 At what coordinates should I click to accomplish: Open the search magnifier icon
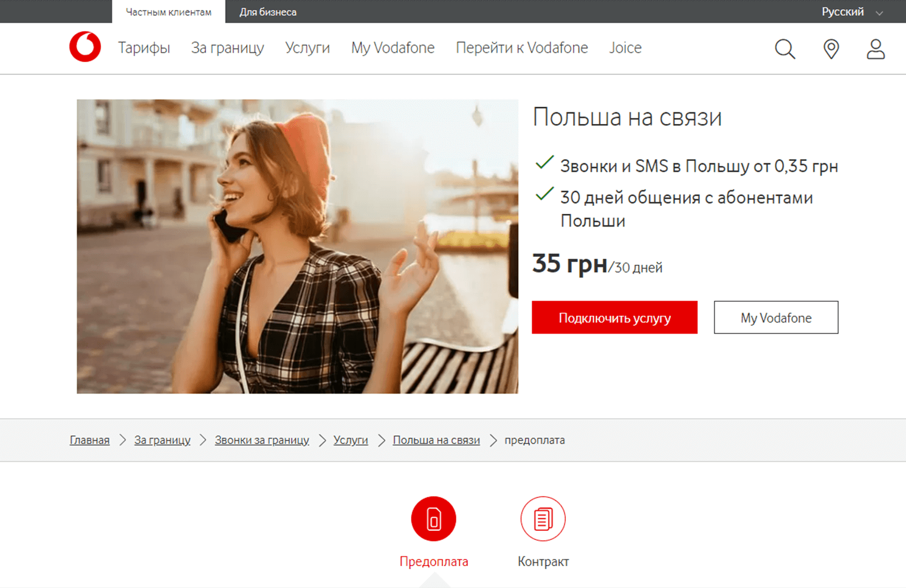[785, 49]
